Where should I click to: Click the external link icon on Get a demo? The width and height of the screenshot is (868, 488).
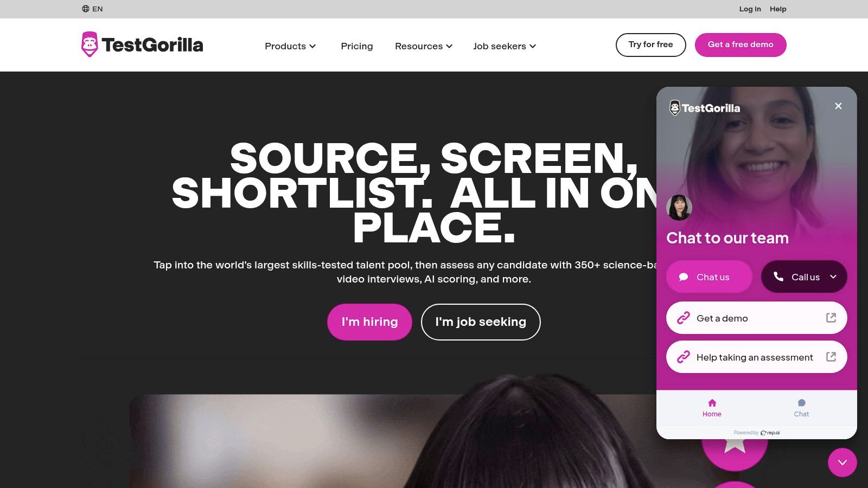[831, 318]
